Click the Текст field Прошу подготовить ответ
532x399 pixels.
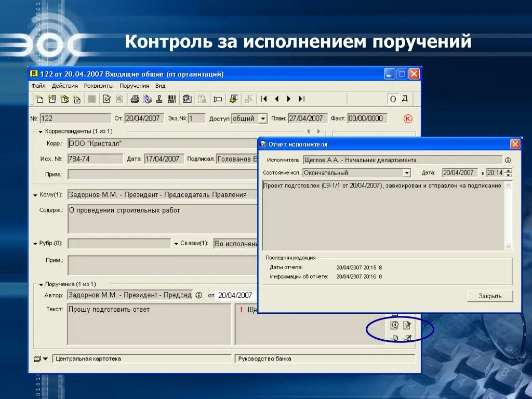coord(149,324)
